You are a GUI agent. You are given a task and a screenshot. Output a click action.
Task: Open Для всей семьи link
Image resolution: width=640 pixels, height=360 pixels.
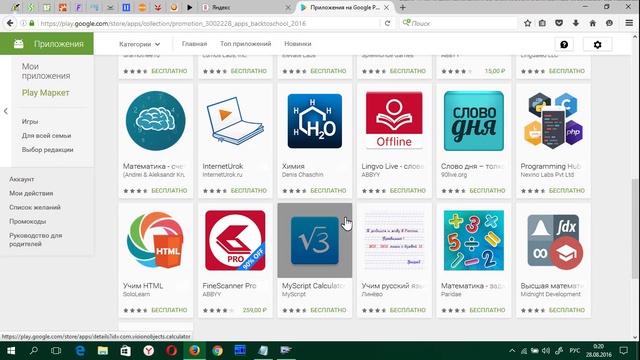[x=46, y=136]
